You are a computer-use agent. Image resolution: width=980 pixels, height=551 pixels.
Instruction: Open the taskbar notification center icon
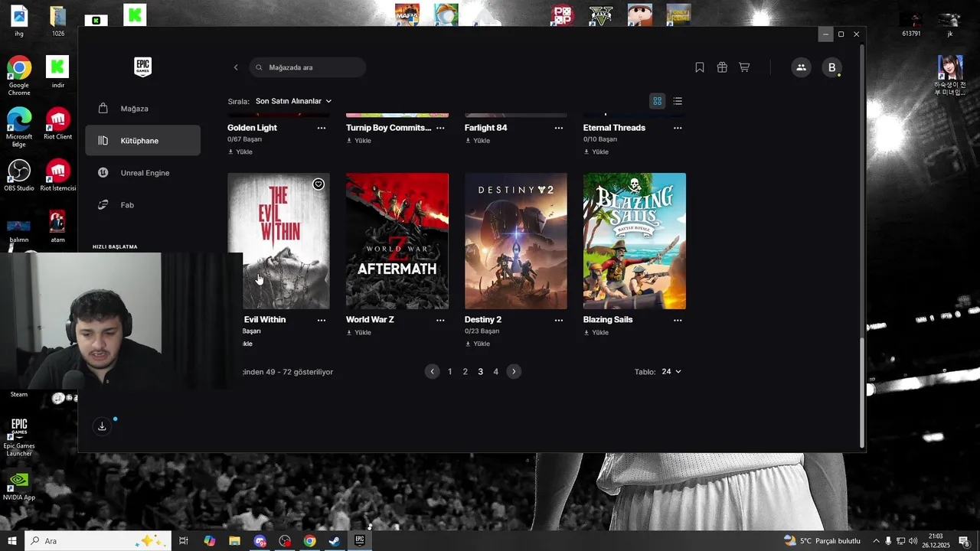click(964, 541)
